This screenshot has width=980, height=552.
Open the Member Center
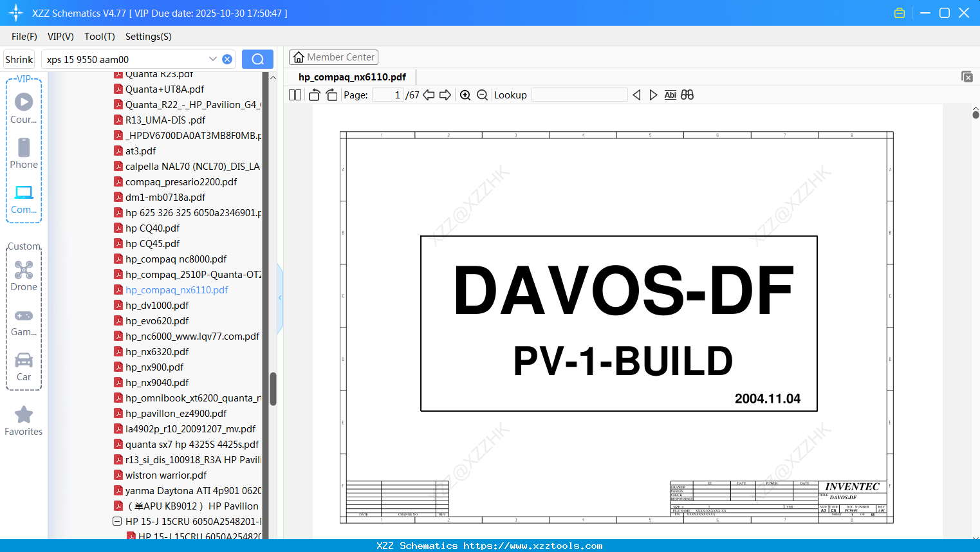click(x=333, y=57)
